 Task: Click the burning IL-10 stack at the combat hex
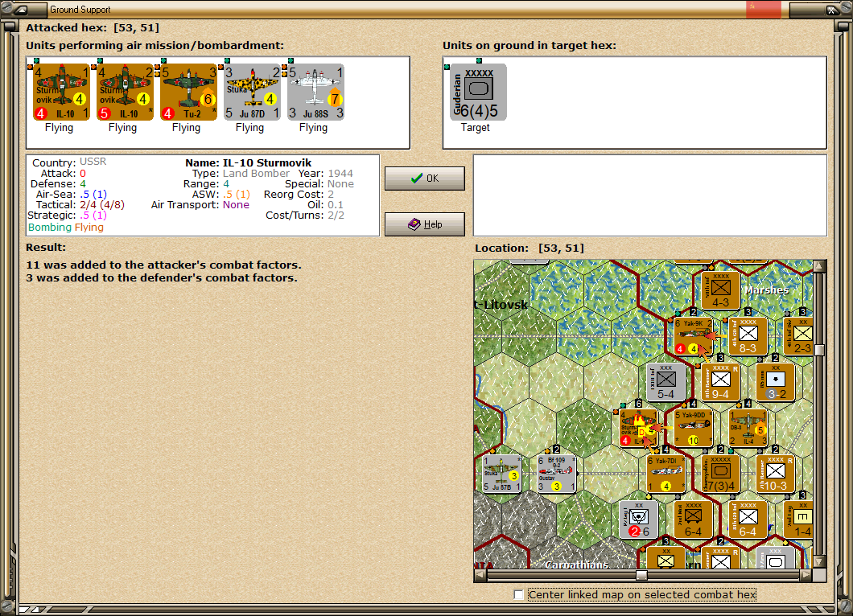(x=639, y=428)
